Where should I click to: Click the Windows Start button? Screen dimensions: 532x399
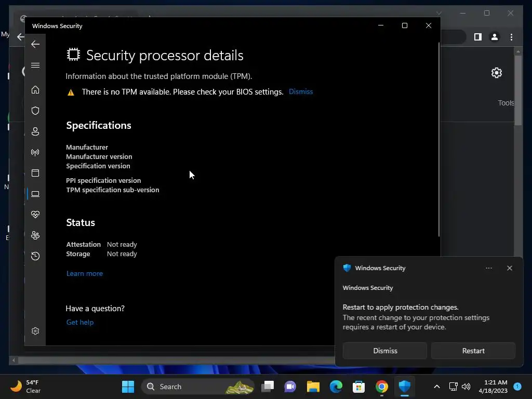click(x=128, y=387)
